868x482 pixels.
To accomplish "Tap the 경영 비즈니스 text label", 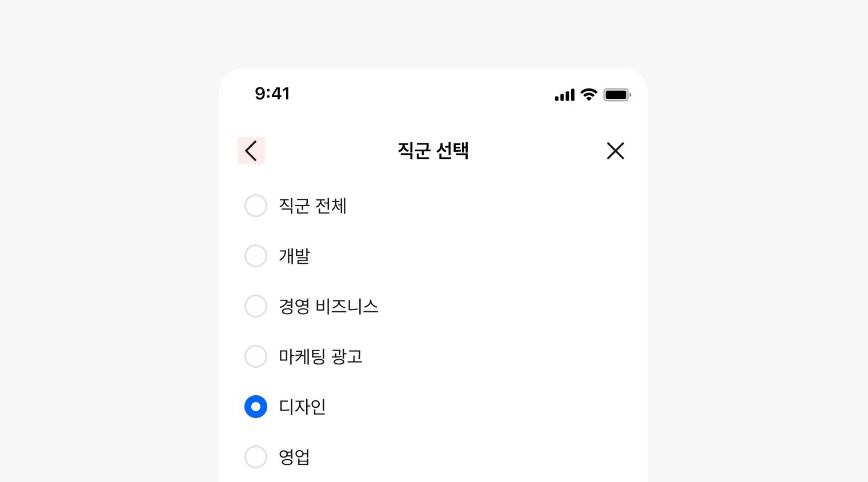I will [328, 306].
